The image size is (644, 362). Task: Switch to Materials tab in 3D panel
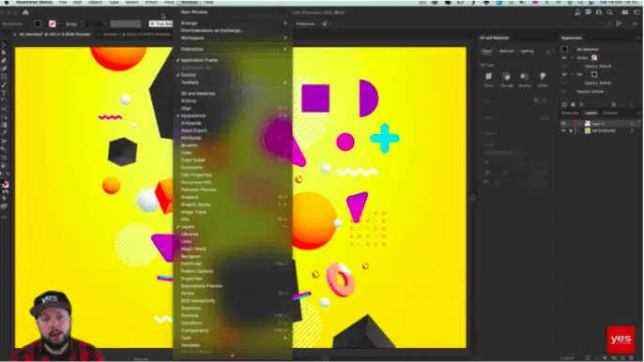(506, 52)
